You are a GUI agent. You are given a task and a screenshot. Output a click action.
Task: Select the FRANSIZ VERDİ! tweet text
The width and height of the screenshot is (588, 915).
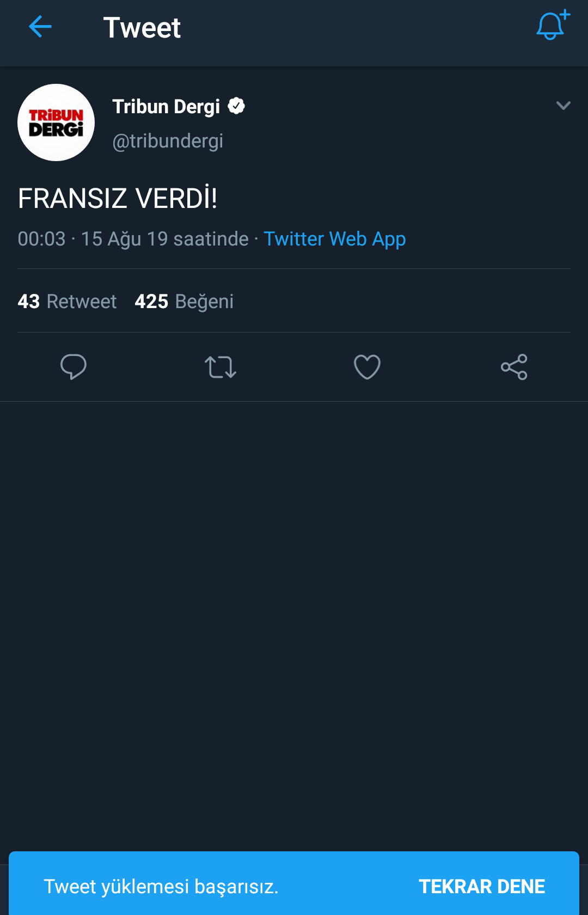pyautogui.click(x=118, y=198)
